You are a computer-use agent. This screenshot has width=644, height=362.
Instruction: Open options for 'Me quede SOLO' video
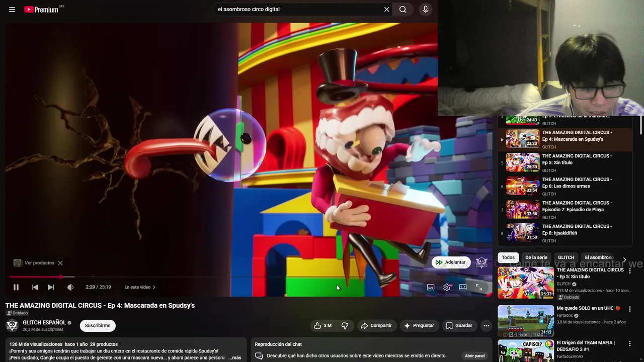coord(629,309)
